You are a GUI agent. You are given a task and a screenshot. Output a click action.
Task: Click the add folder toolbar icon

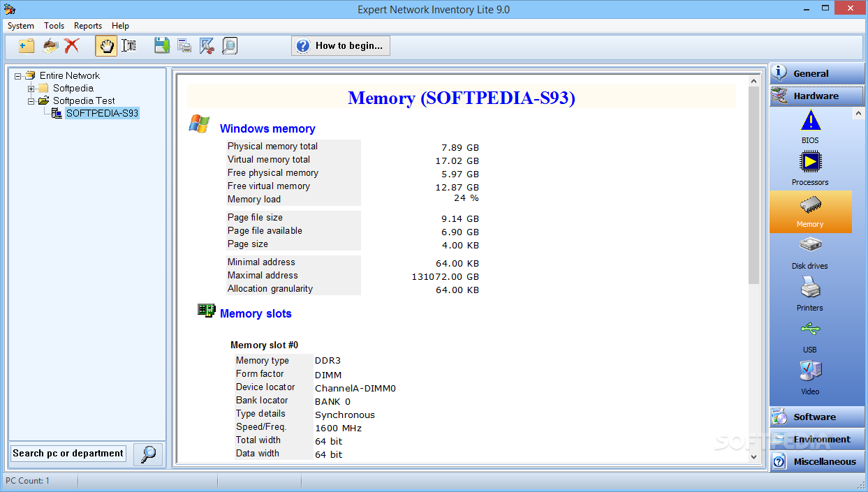(27, 46)
